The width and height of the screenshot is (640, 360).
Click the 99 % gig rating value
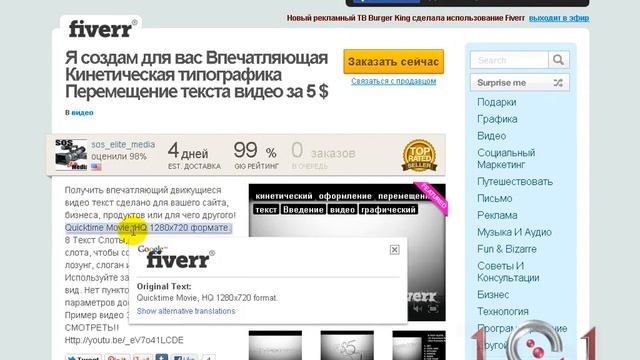[255, 151]
